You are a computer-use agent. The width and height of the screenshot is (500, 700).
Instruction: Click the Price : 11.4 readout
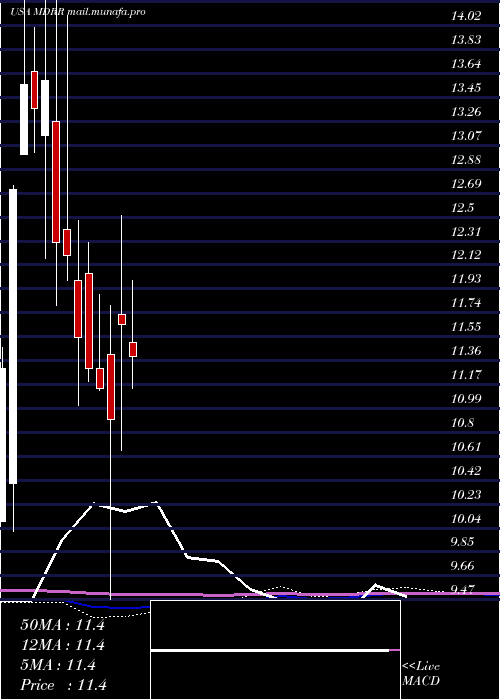[x=63, y=685]
